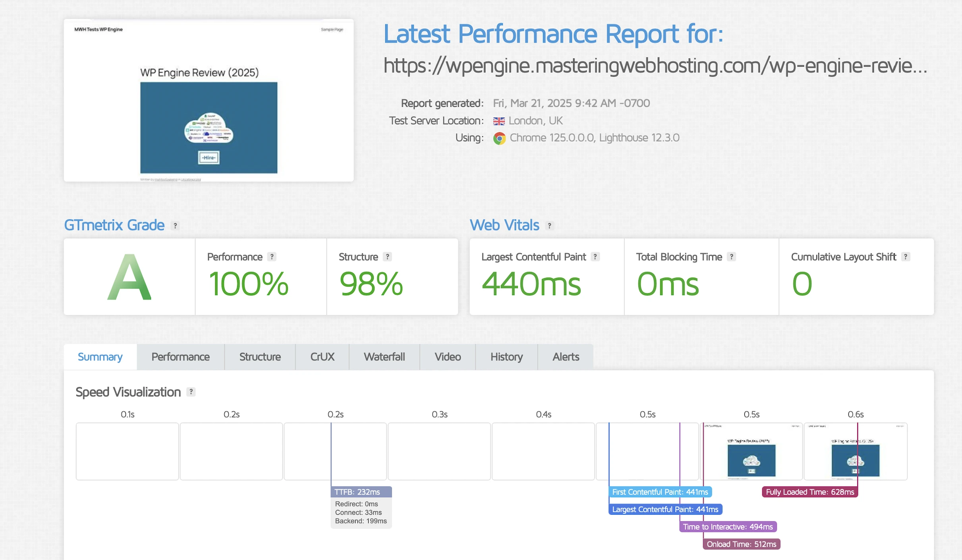Click the page screenshot thumbnail
The width and height of the screenshot is (962, 560).
pos(209,100)
